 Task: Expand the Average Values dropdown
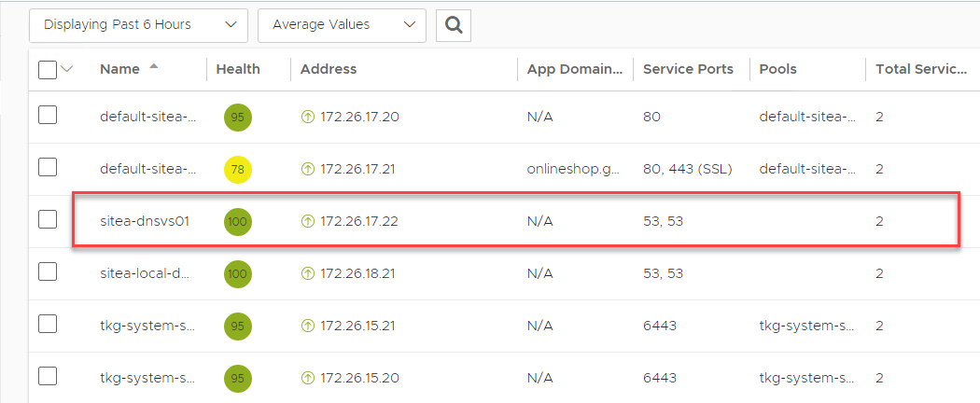[x=342, y=25]
